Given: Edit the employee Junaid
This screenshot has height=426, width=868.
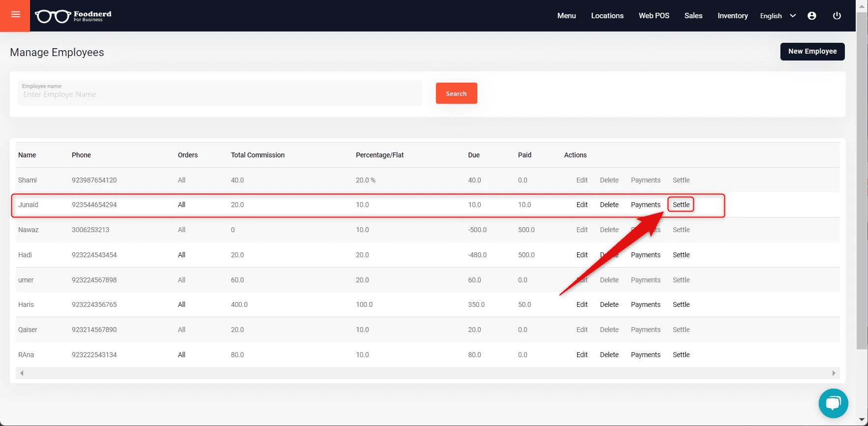Looking at the screenshot, I should [582, 205].
